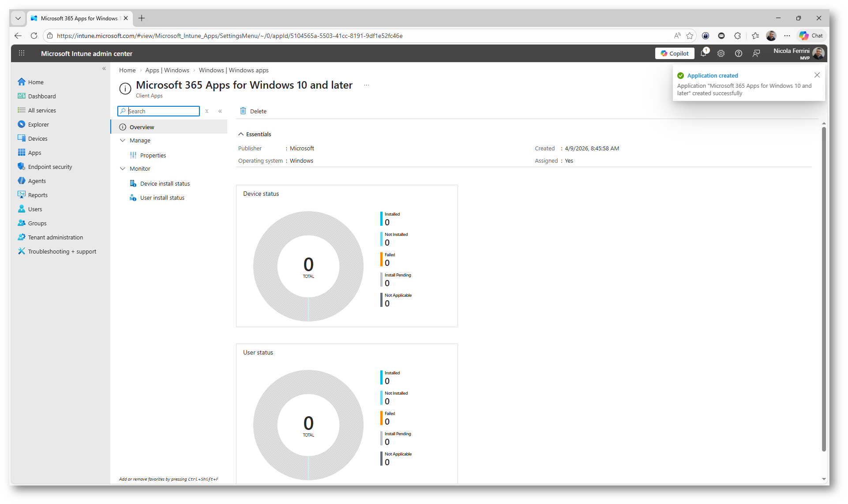Click the app launcher waffle icon
848x504 pixels.
tap(22, 53)
